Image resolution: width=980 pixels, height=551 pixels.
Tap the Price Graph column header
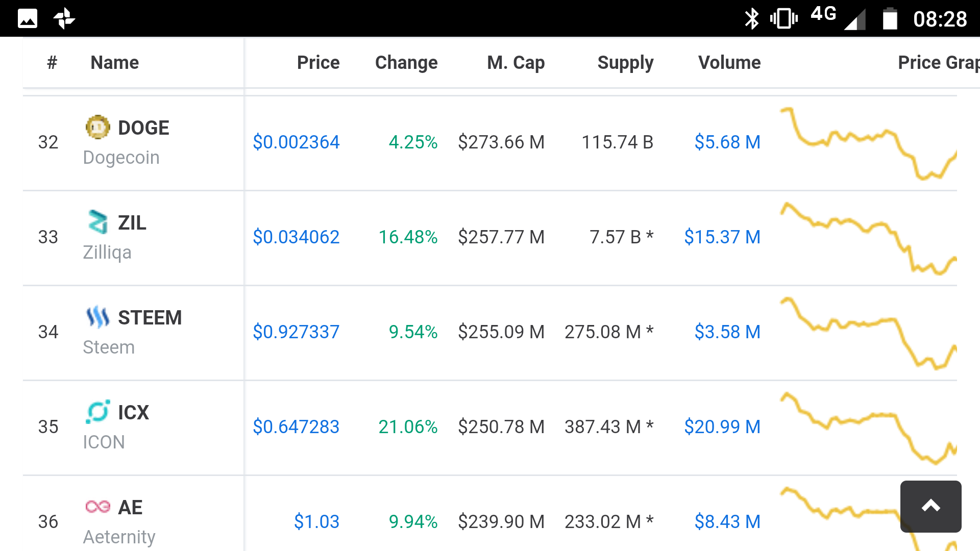[x=939, y=63]
